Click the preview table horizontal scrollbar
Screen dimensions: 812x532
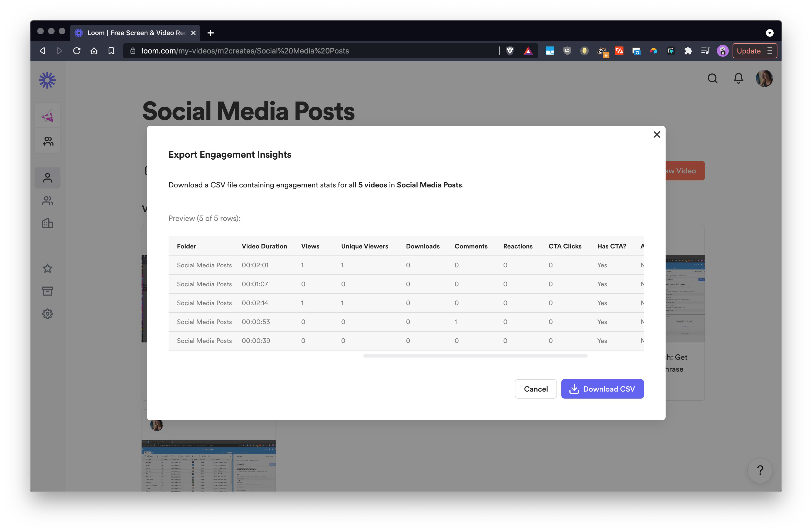tap(475, 356)
